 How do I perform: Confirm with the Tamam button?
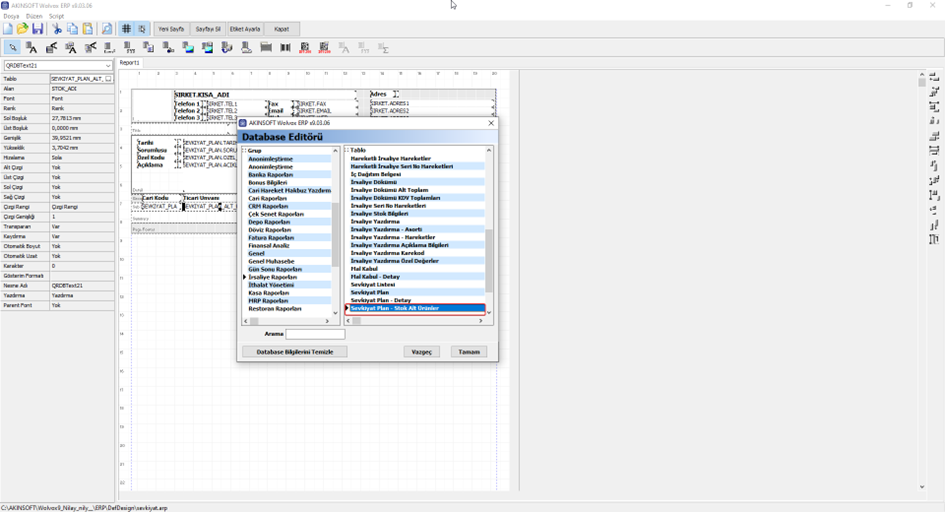click(x=469, y=352)
